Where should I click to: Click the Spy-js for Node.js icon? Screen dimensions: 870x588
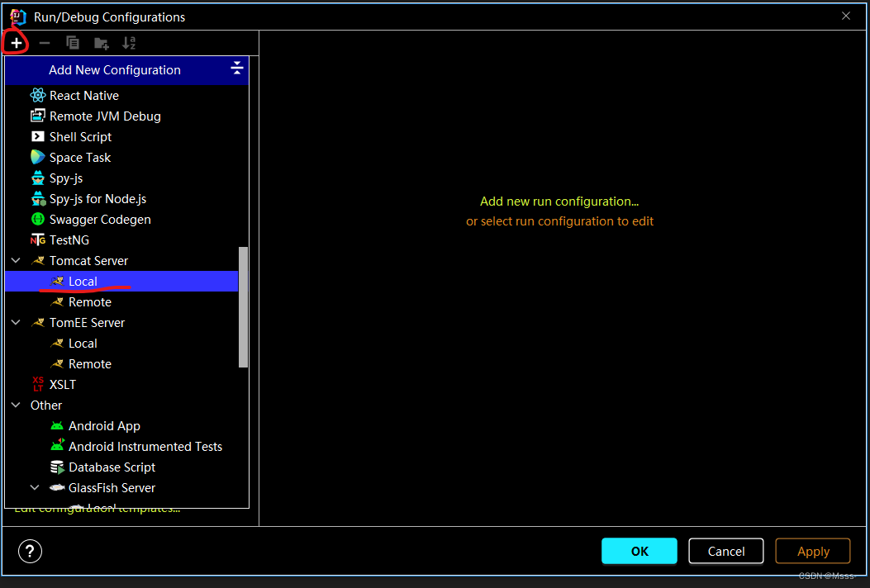point(38,198)
